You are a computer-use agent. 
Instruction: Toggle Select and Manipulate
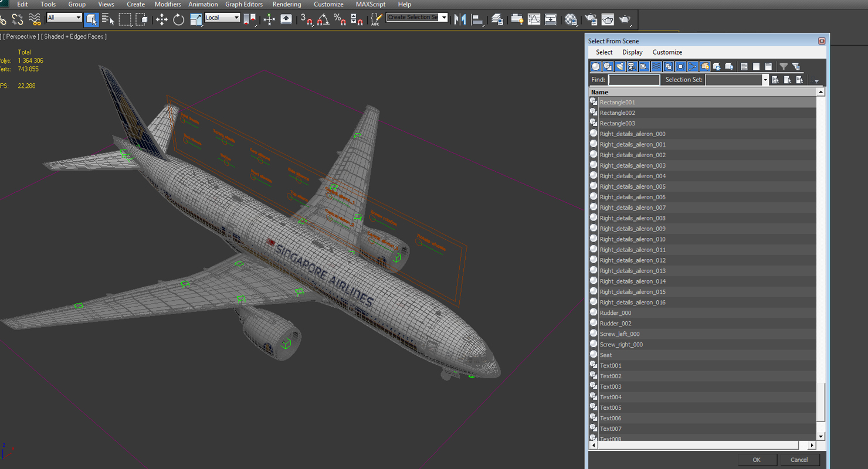(269, 19)
